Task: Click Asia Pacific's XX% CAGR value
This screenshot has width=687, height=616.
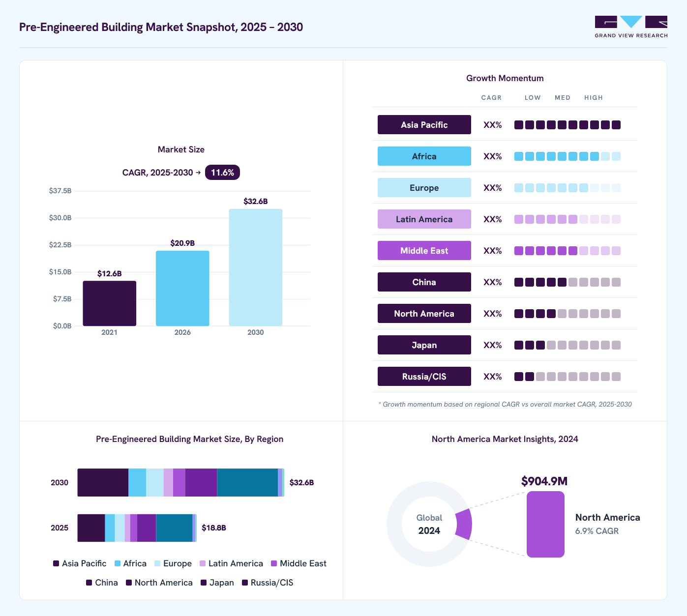Action: pos(492,125)
